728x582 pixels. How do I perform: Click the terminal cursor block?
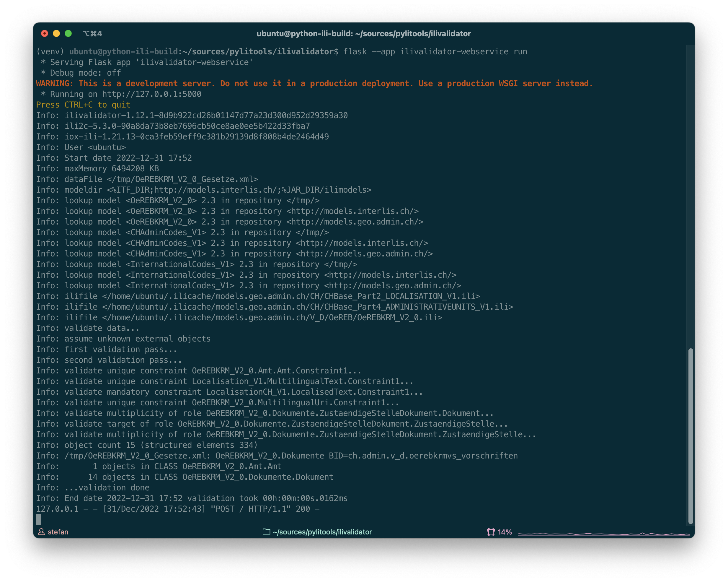pyautogui.click(x=38, y=519)
